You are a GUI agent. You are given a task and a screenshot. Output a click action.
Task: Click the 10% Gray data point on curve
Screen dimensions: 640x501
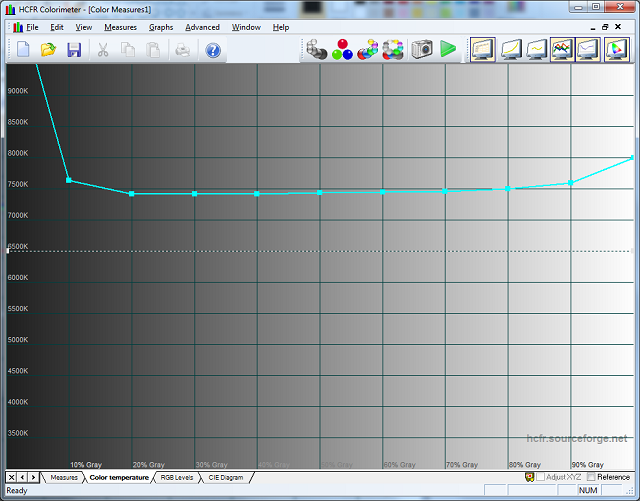point(69,180)
